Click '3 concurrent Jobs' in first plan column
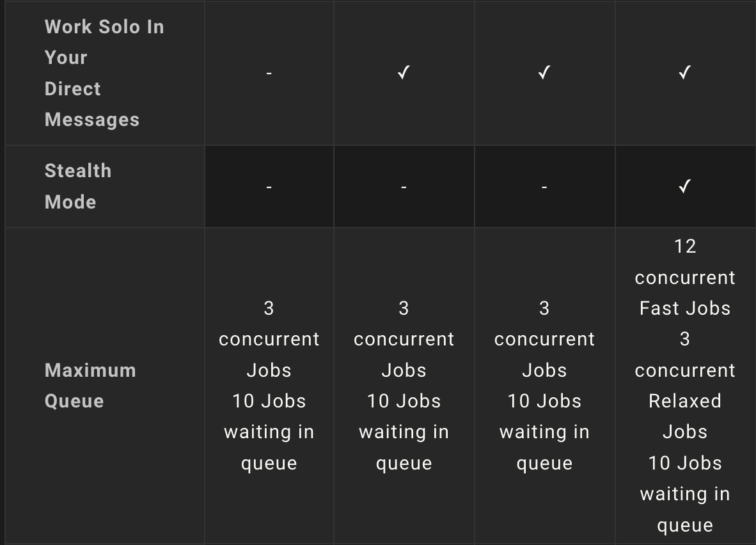 (269, 339)
